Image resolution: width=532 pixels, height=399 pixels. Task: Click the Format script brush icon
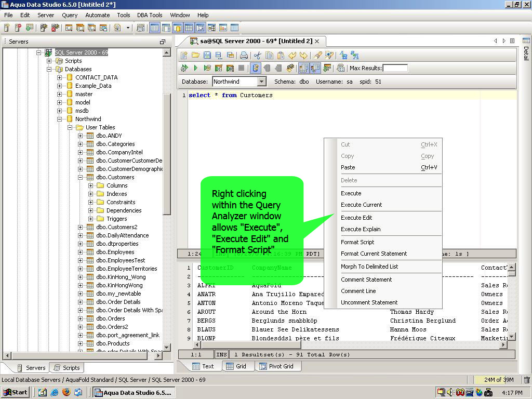pos(317,55)
